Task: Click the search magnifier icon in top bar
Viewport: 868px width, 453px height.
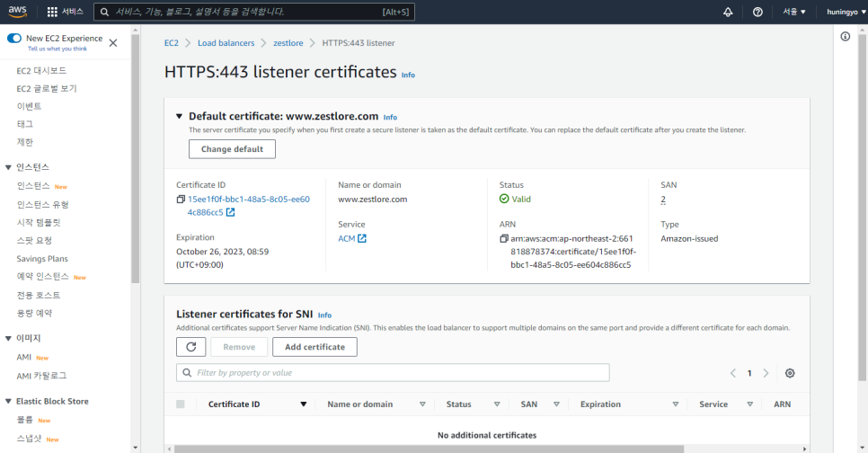Action: point(104,12)
